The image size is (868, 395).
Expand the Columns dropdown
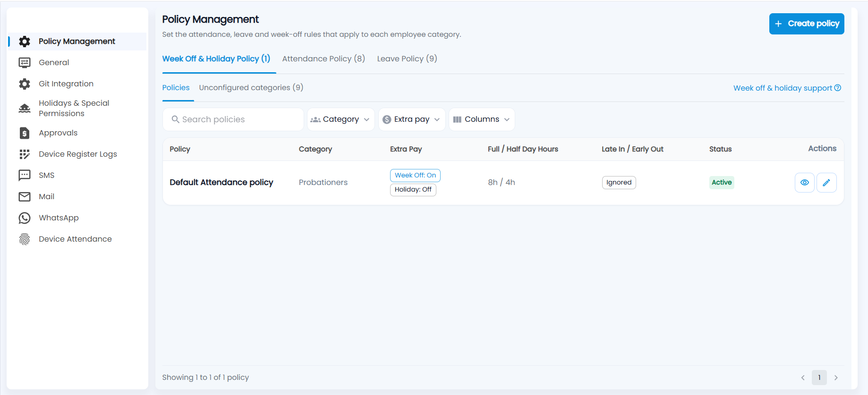click(x=482, y=119)
